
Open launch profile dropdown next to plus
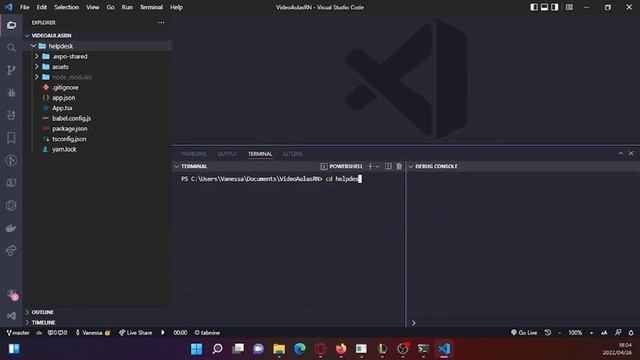(378, 166)
